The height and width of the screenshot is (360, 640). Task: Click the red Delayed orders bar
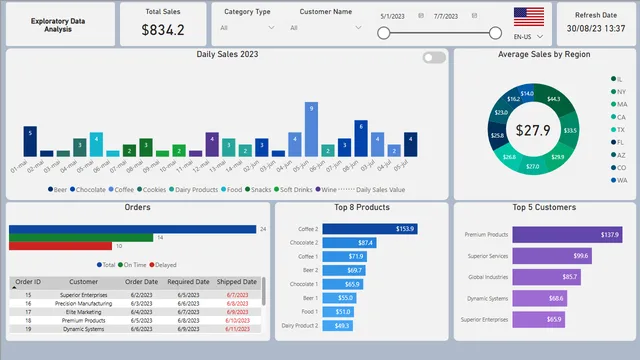(60, 246)
